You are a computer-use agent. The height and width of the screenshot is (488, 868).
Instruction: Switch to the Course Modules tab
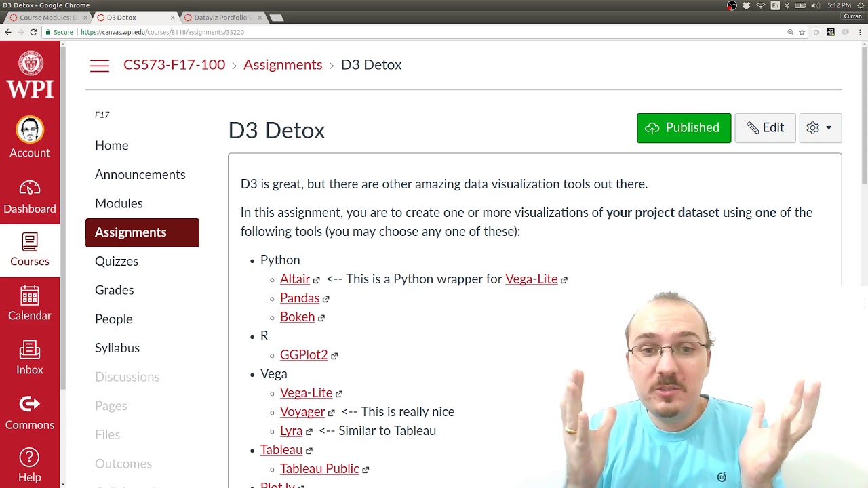(46, 18)
